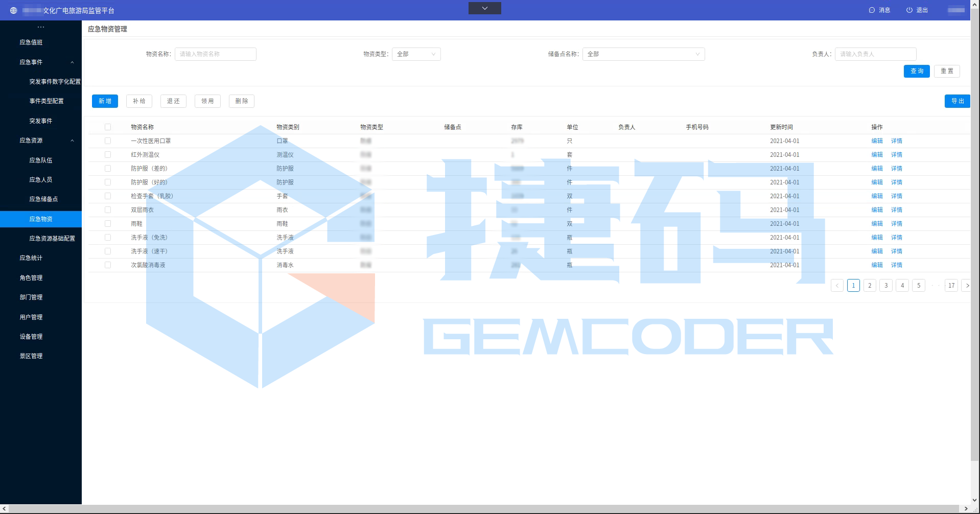Open the 储备点名称 dropdown
Image resolution: width=980 pixels, height=514 pixels.
(643, 54)
